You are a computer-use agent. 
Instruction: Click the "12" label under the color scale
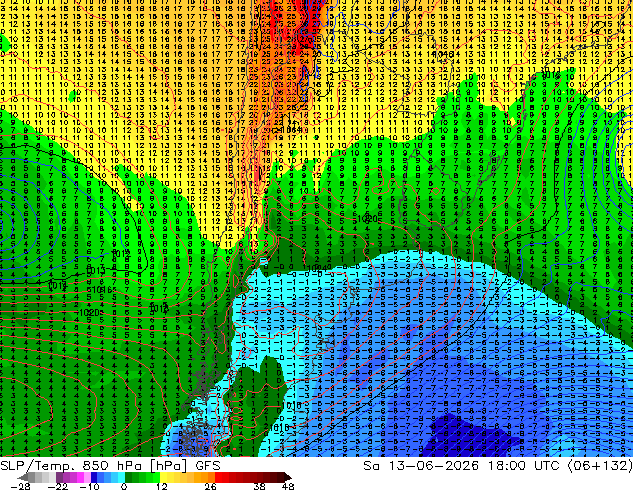[x=161, y=486]
